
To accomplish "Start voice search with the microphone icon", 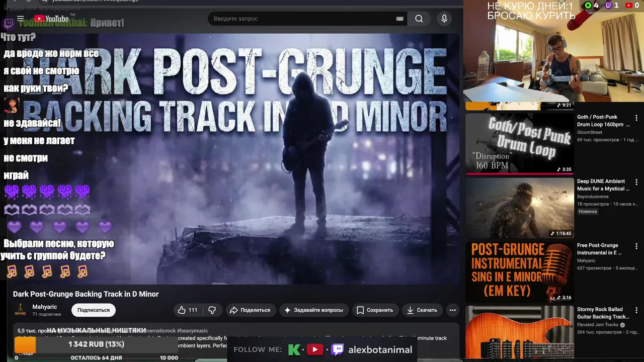I will pos(444,19).
